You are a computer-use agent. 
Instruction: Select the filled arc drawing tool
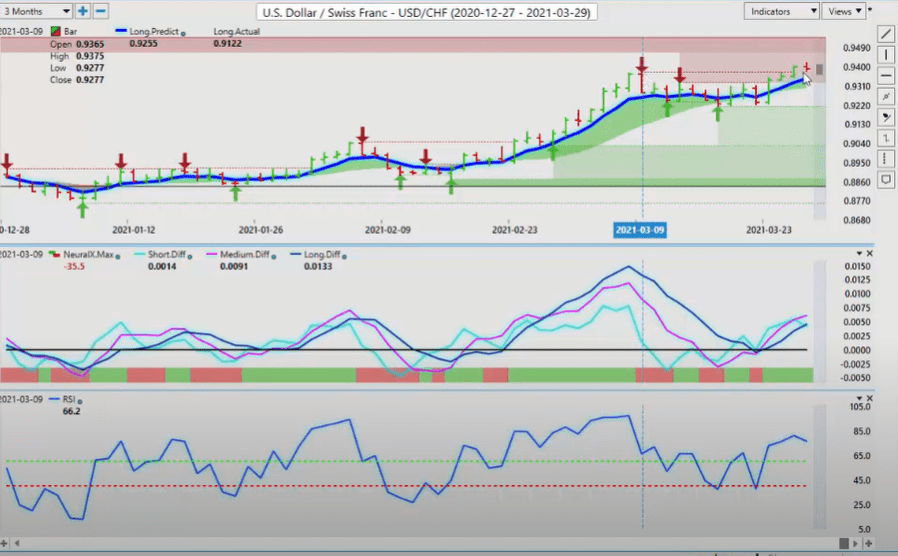885,117
